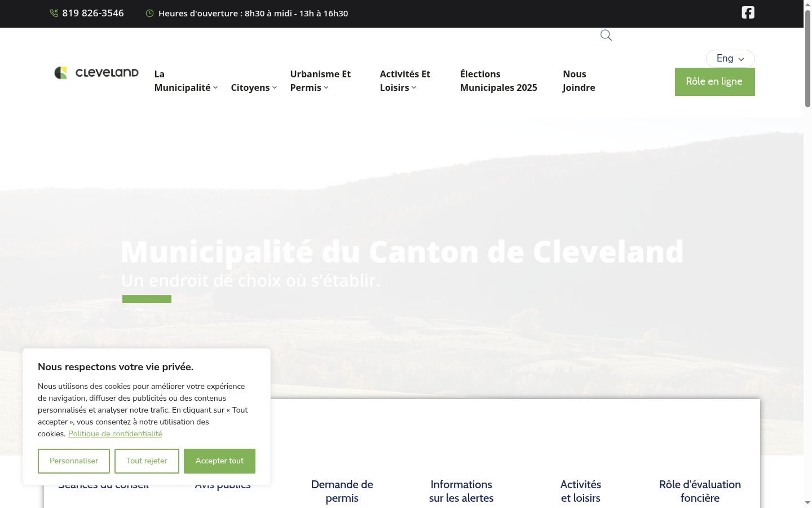Image resolution: width=812 pixels, height=508 pixels.
Task: Expand the Urbanisme Et Permis menu
Action: point(320,81)
